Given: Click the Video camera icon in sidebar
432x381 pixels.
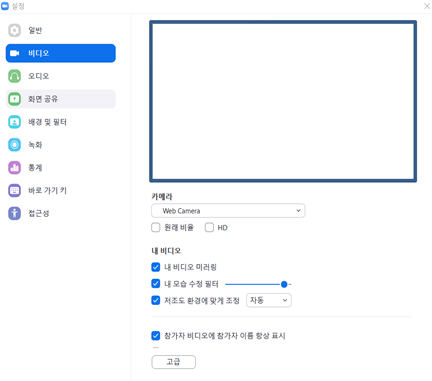Looking at the screenshot, I should tap(14, 53).
